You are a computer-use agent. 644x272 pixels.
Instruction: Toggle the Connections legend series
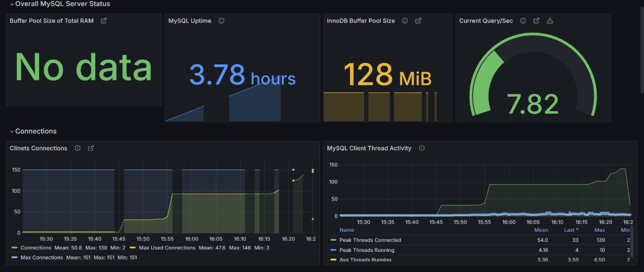(x=36, y=248)
